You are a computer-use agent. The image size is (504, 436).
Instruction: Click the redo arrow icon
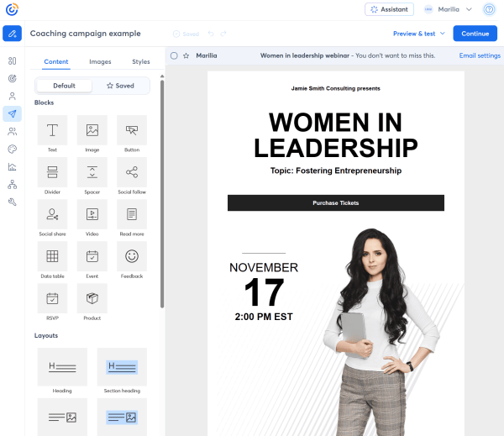[x=223, y=34]
